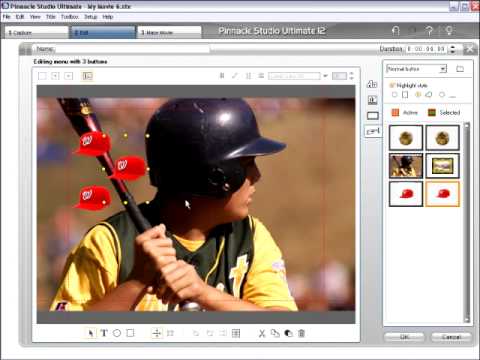480x360 pixels.
Task: Click the Copy icon in bottom toolbar
Action: 275,333
